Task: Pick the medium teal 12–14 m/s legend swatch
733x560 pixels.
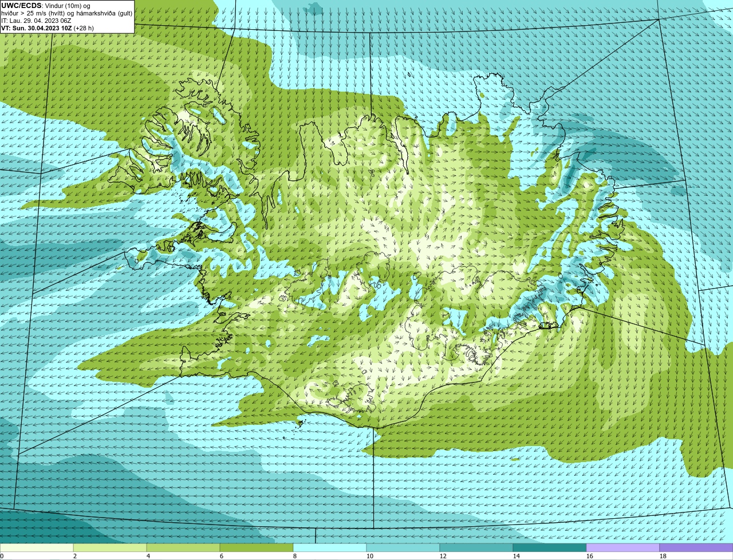Action: pos(476,548)
